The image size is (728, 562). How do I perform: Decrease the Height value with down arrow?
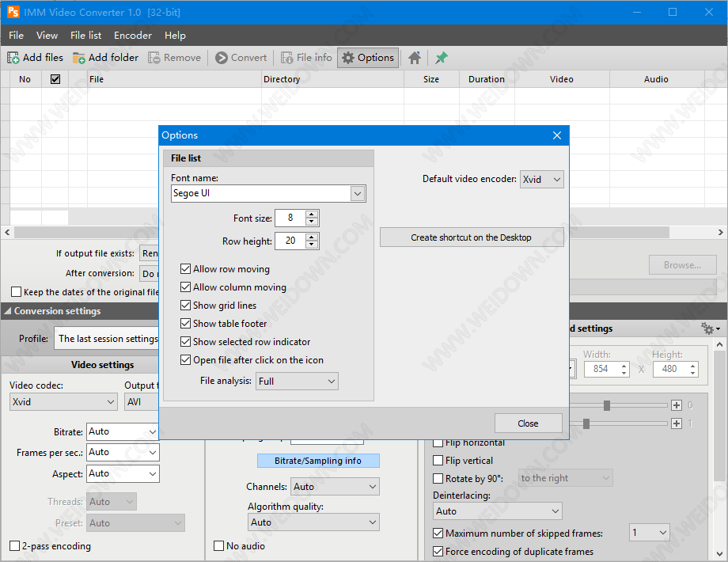692,373
